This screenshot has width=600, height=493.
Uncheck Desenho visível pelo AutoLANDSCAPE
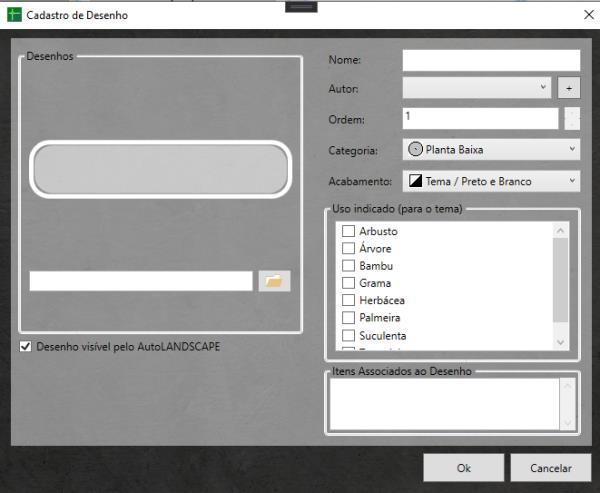(x=25, y=347)
